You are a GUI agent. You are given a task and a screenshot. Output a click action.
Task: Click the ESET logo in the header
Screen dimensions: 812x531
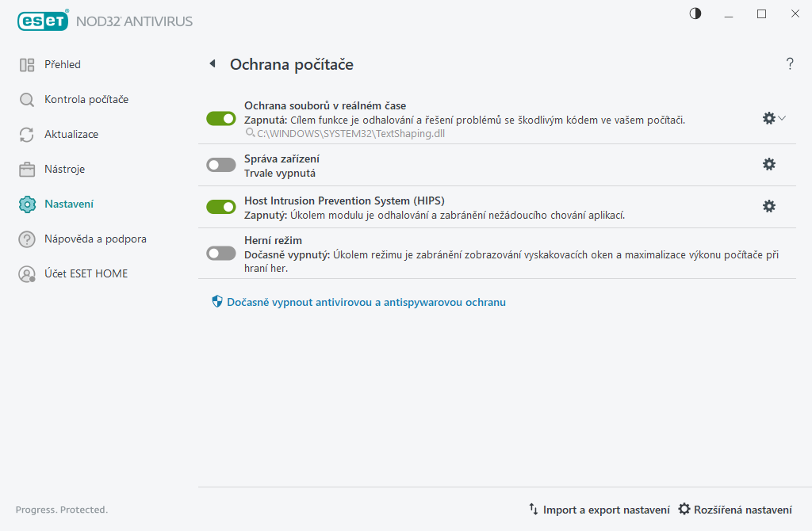pos(44,21)
